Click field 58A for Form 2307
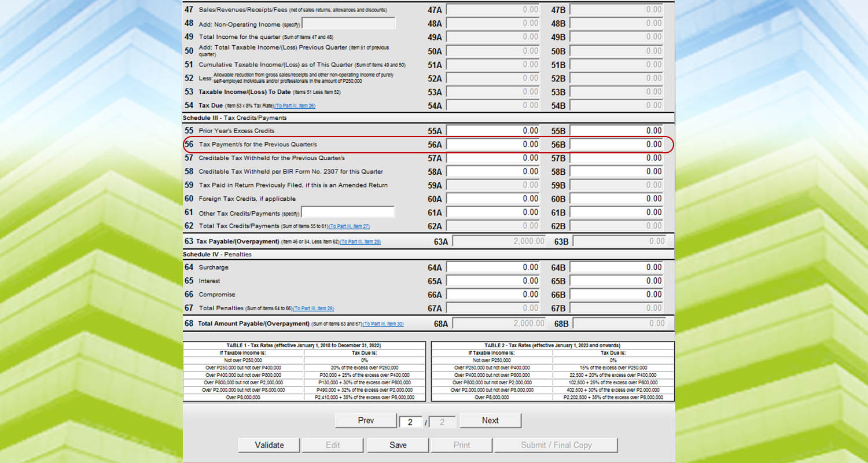868x463 pixels. [x=494, y=171]
